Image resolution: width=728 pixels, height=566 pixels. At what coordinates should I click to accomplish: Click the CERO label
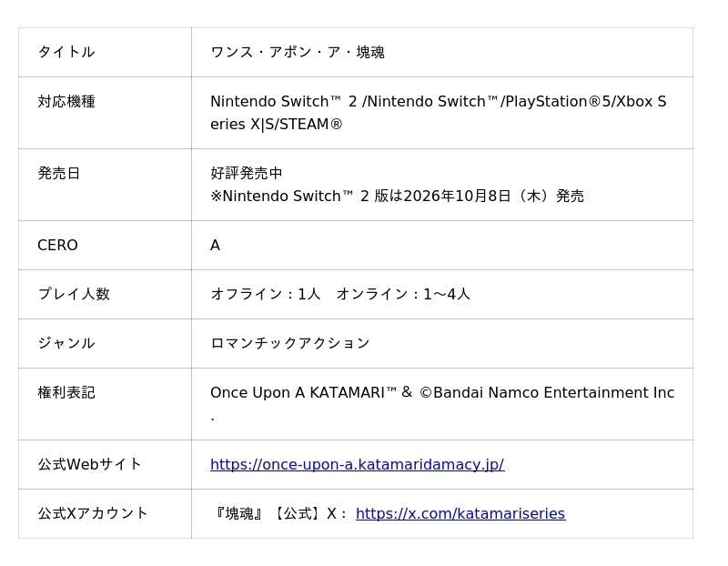click(x=57, y=245)
